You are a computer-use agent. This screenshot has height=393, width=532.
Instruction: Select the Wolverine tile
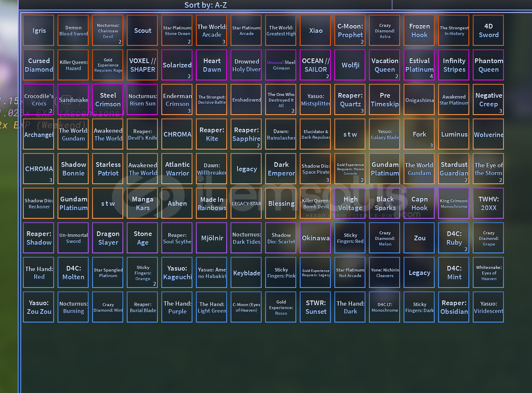[489, 134]
